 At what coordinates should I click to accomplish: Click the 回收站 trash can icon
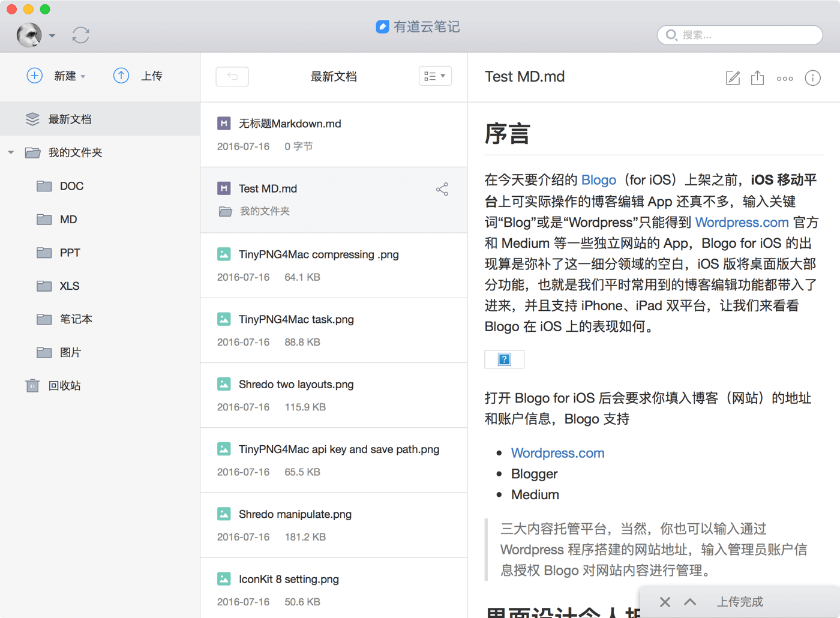point(32,385)
